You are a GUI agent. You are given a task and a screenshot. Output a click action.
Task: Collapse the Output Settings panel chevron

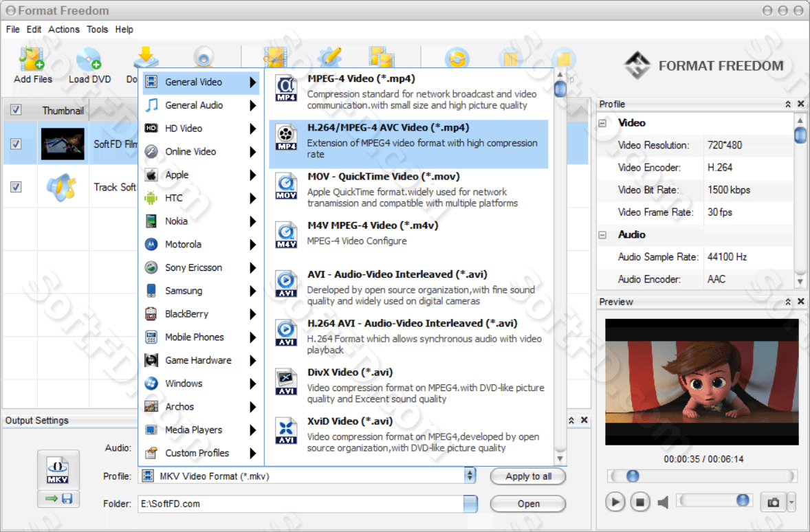click(x=571, y=421)
